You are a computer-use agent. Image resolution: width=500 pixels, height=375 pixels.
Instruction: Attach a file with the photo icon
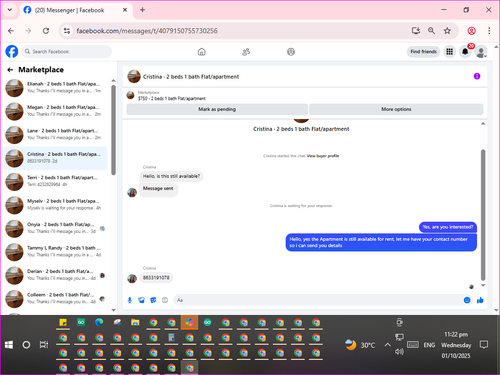(x=141, y=300)
